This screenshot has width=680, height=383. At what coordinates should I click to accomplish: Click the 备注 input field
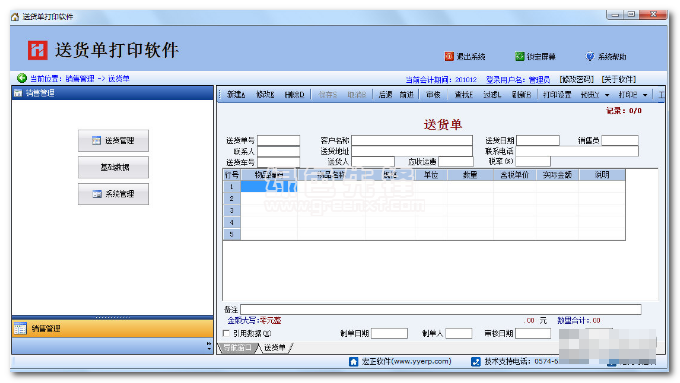point(441,309)
